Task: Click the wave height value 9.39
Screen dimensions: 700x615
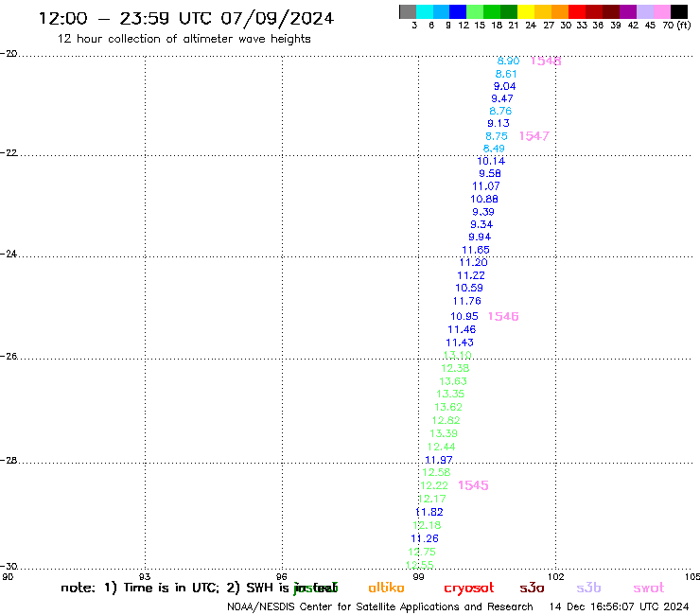Action: pos(483,212)
